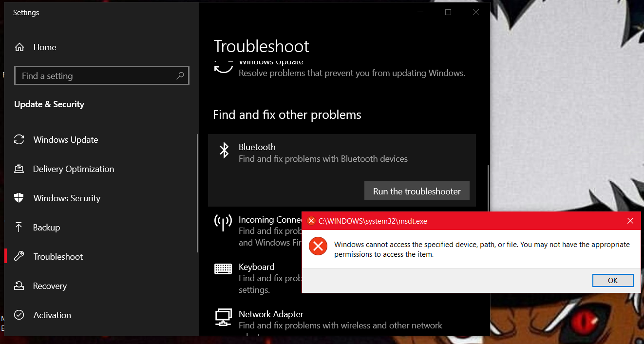Image resolution: width=644 pixels, height=344 pixels.
Task: Click the Windows Update troubleshooter icon at top
Action: click(x=224, y=67)
